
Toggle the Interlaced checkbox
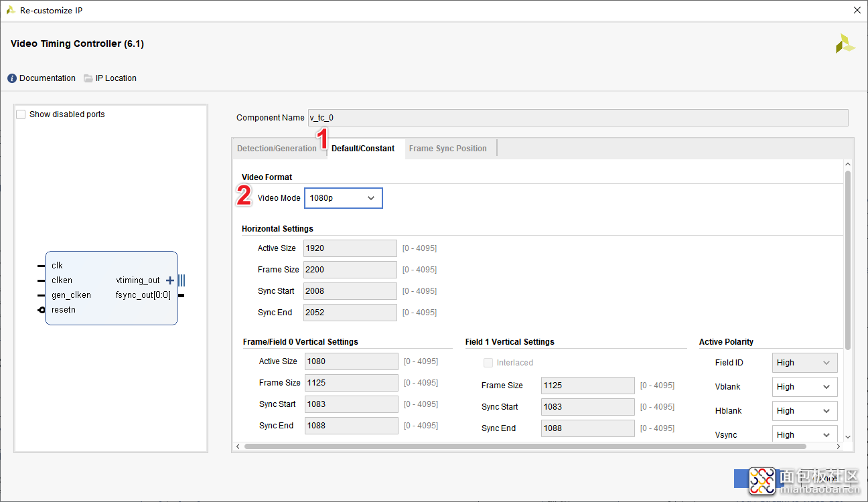pyautogui.click(x=488, y=363)
